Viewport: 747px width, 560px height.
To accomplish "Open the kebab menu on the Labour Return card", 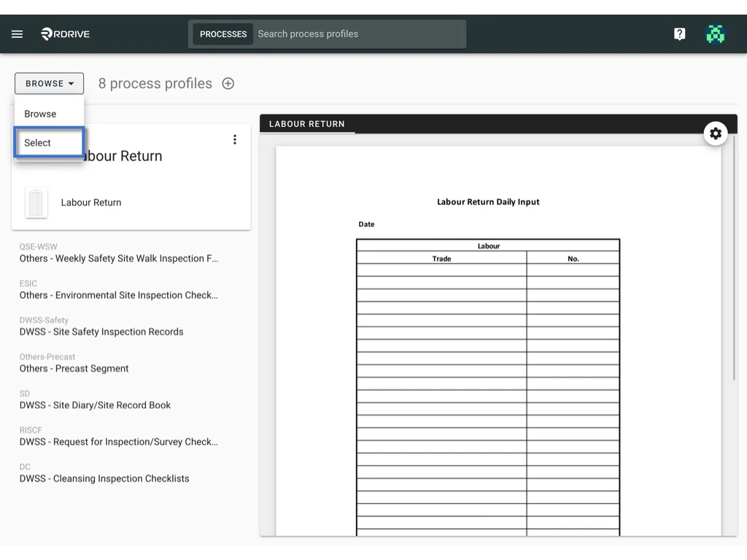I will pos(235,139).
